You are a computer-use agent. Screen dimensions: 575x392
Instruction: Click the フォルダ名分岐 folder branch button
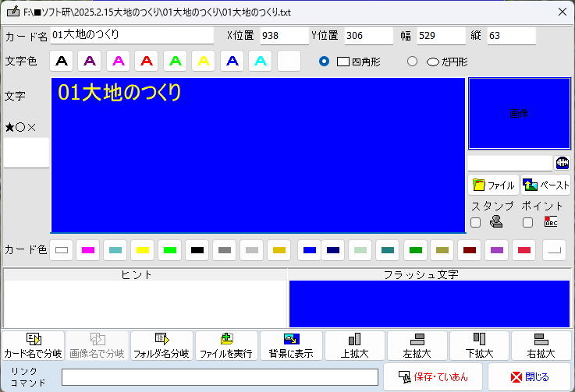(x=161, y=345)
